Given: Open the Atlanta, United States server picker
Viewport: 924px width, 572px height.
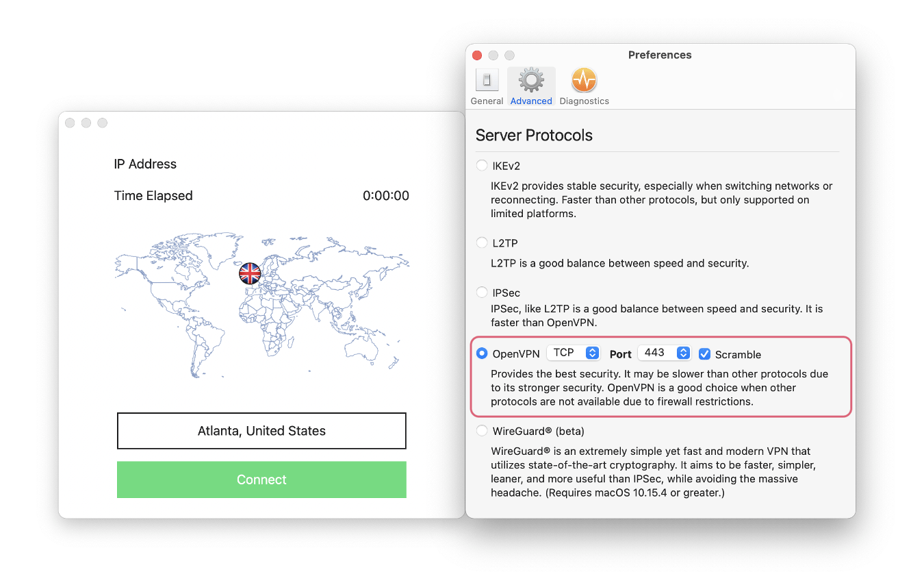Looking at the screenshot, I should tap(261, 430).
